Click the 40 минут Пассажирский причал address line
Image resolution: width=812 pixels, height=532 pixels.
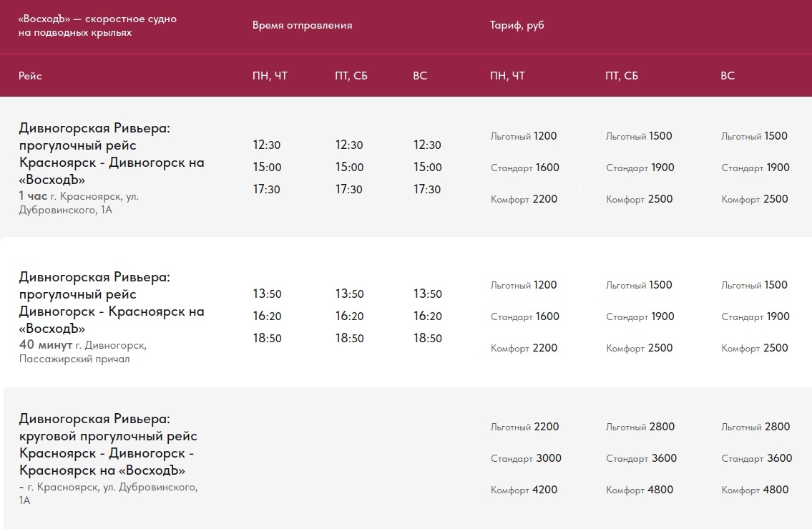coord(83,352)
